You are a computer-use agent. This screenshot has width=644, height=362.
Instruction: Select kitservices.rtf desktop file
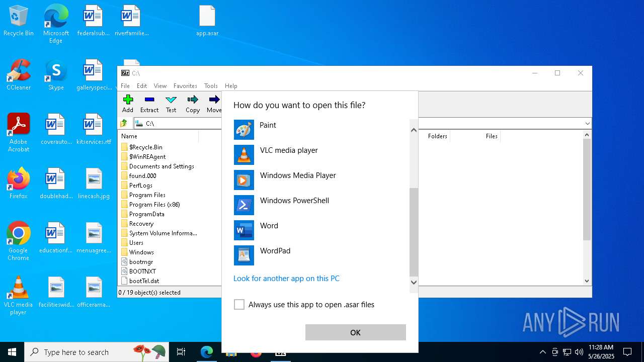94,129
